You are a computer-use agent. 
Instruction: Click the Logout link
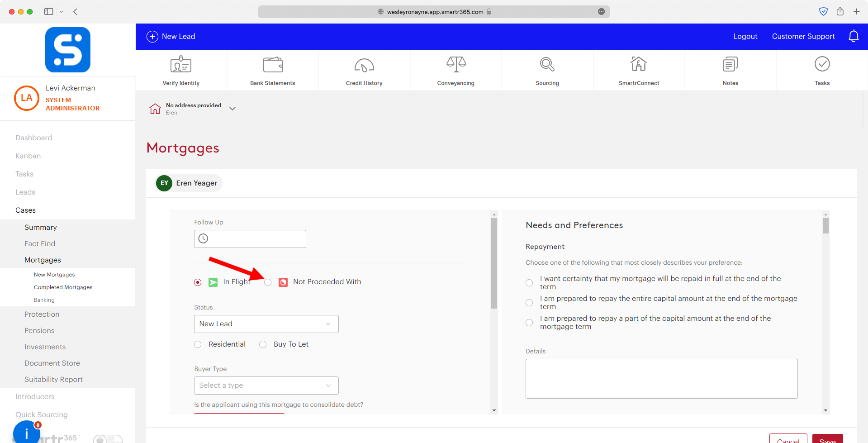745,36
